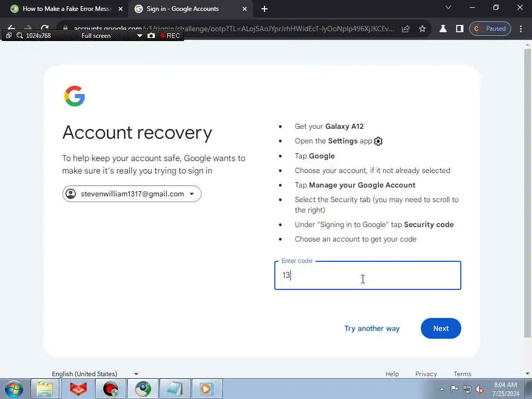Open the stevenwilliam1317@gmail.com account dropdown

[131, 194]
